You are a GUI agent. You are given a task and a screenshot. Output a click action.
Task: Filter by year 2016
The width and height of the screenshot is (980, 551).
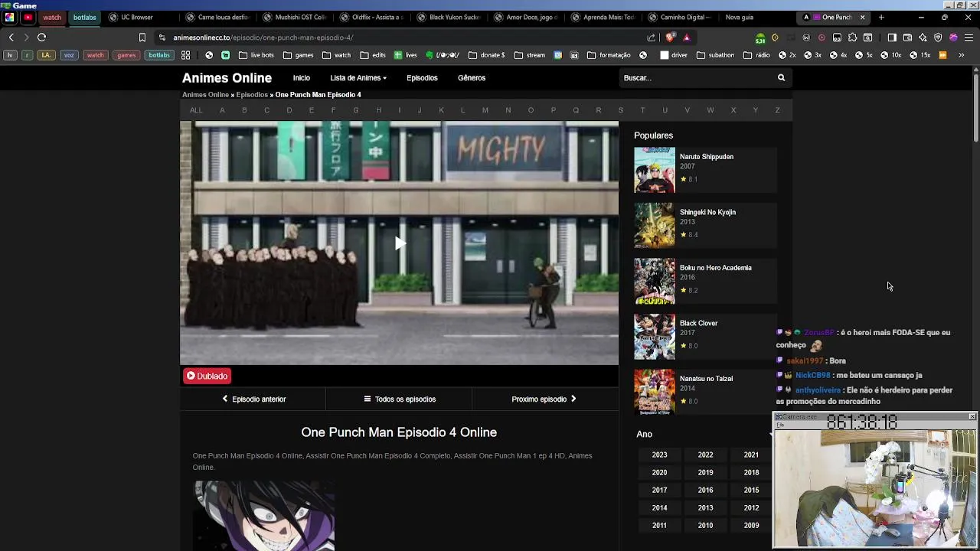(x=705, y=490)
